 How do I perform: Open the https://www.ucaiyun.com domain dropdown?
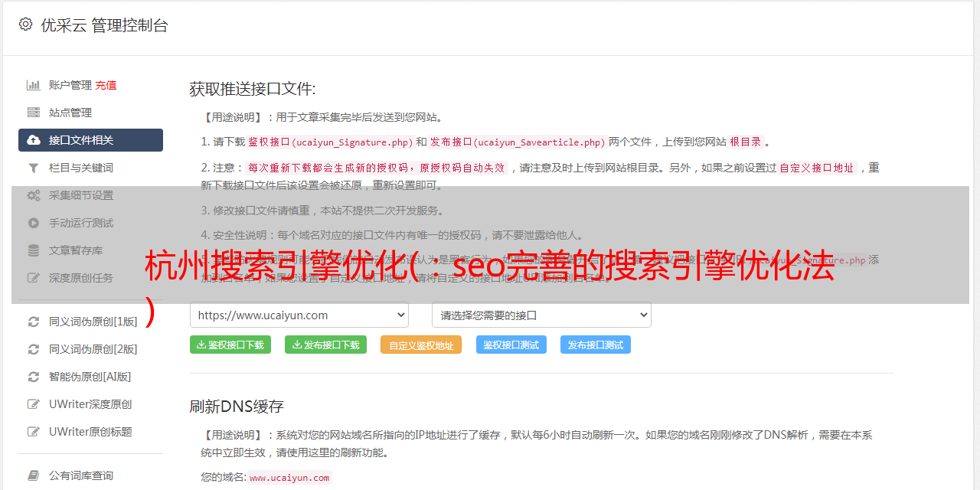click(299, 315)
